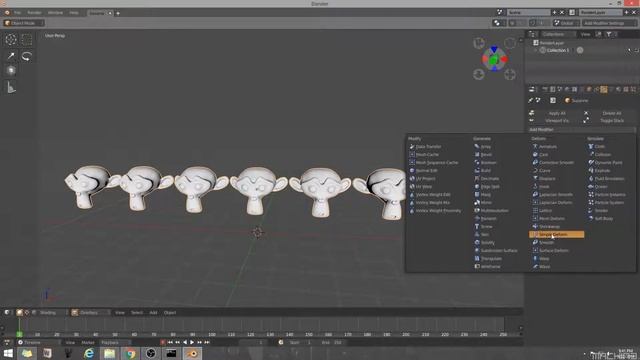Screen dimensions: 640x360
Task: Choose Cloth simulation modifier
Action: point(596,147)
